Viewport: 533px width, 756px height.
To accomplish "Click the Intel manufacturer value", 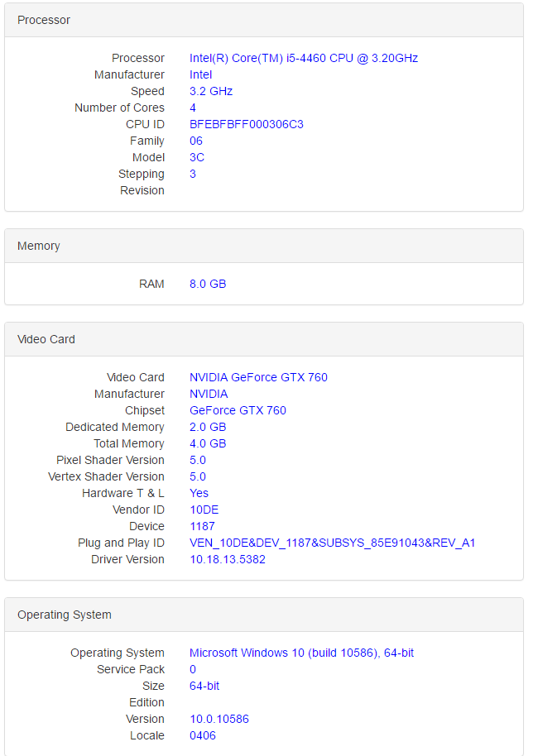I will pyautogui.click(x=200, y=74).
